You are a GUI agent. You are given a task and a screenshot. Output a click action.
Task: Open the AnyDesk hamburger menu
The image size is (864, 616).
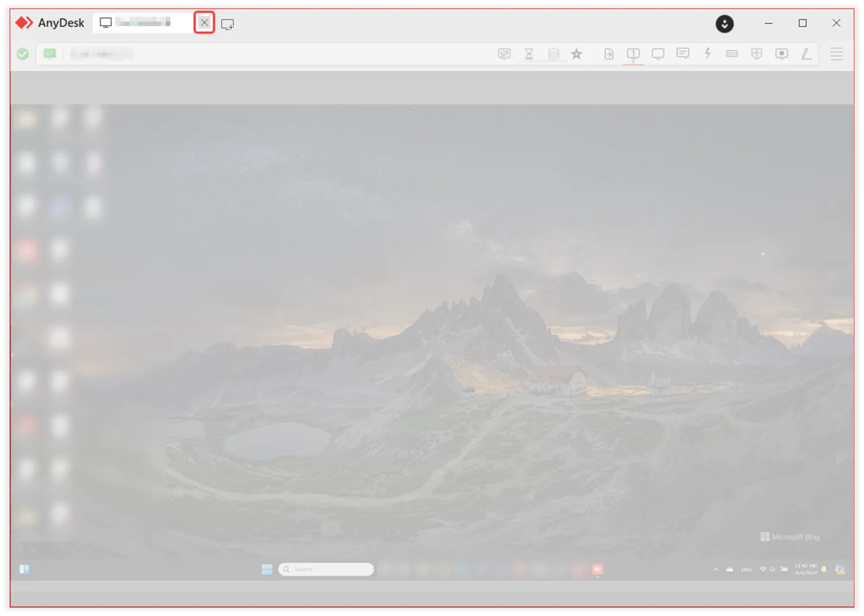836,54
